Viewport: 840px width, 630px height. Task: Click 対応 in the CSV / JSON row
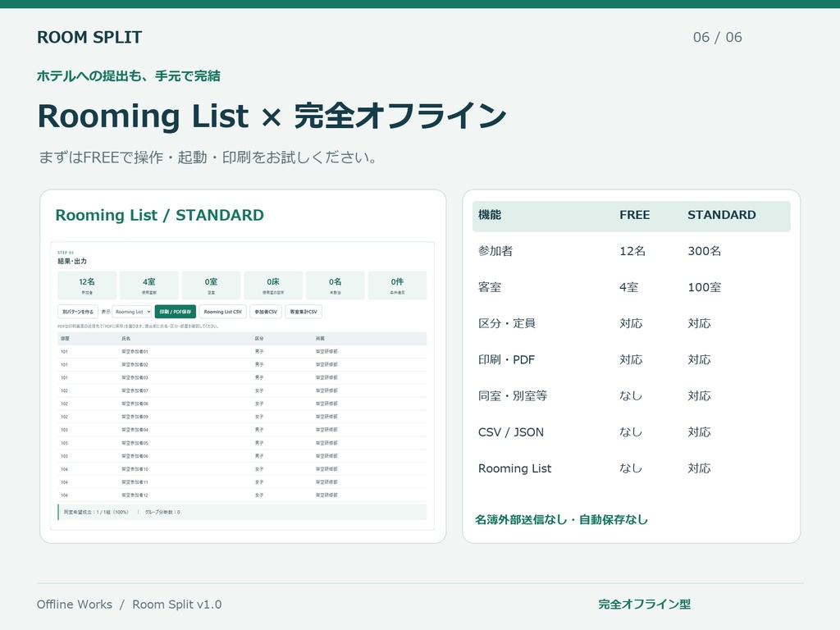pyautogui.click(x=699, y=432)
